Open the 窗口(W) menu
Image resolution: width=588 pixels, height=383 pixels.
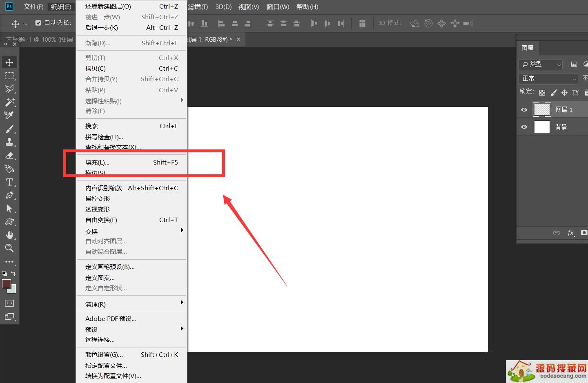coord(278,7)
